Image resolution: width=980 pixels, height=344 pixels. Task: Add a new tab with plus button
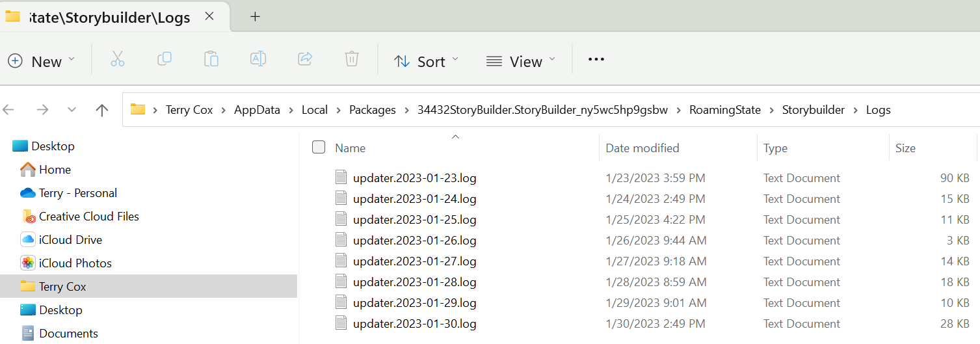255,17
